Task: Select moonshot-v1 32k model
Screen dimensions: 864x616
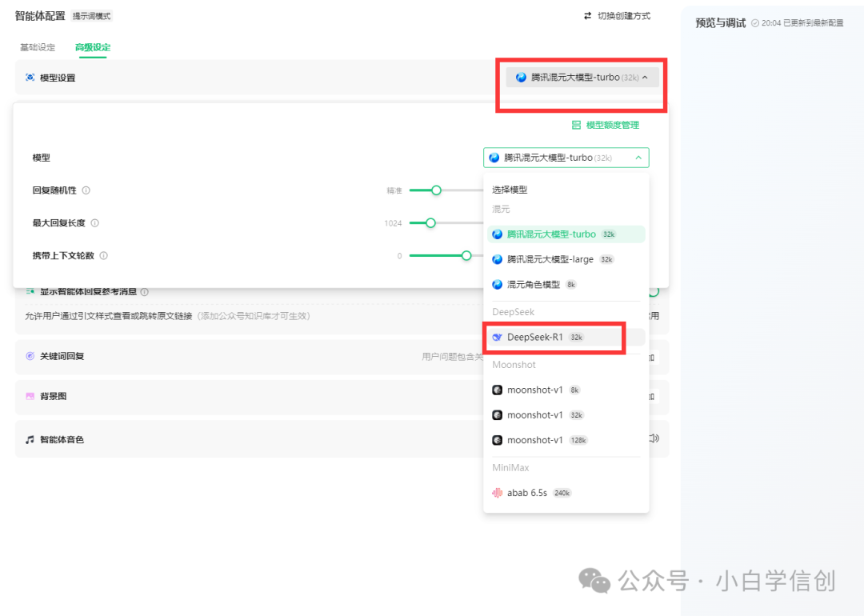Action: (x=566, y=415)
